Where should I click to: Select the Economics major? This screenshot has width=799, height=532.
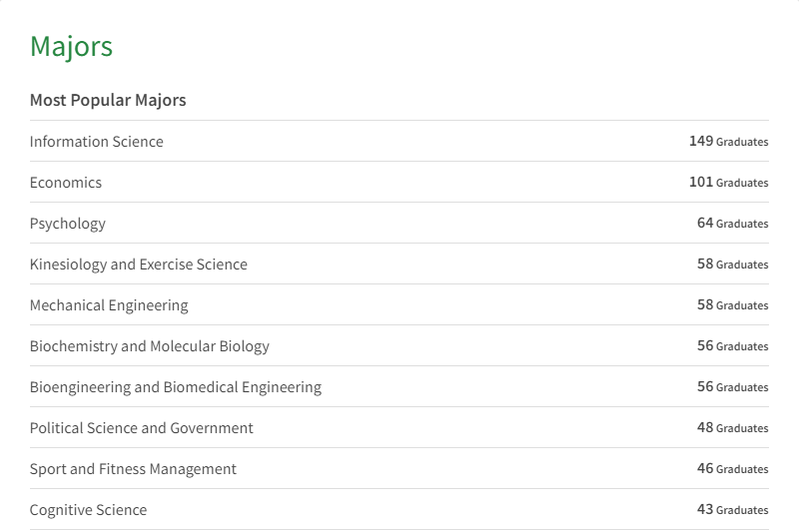click(66, 183)
